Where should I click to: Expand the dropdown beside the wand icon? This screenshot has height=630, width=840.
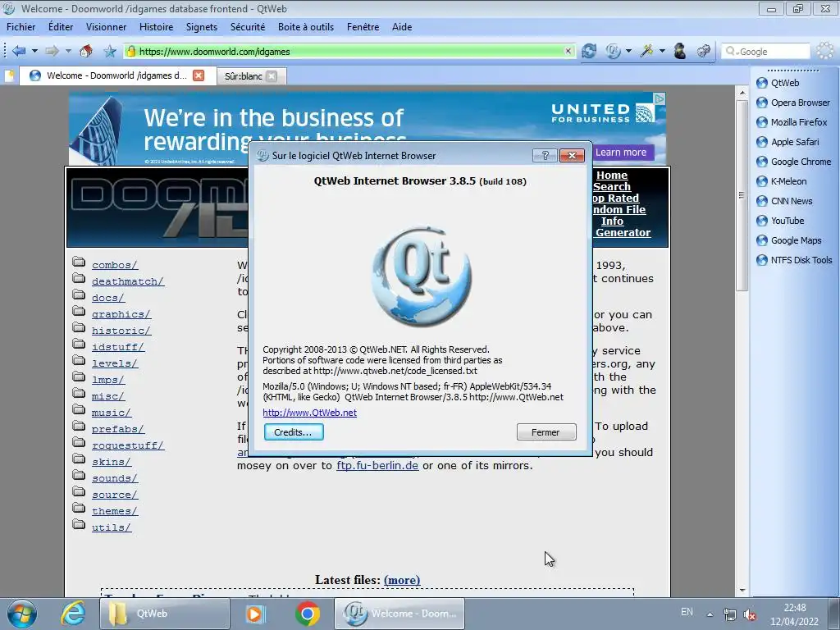pyautogui.click(x=662, y=51)
